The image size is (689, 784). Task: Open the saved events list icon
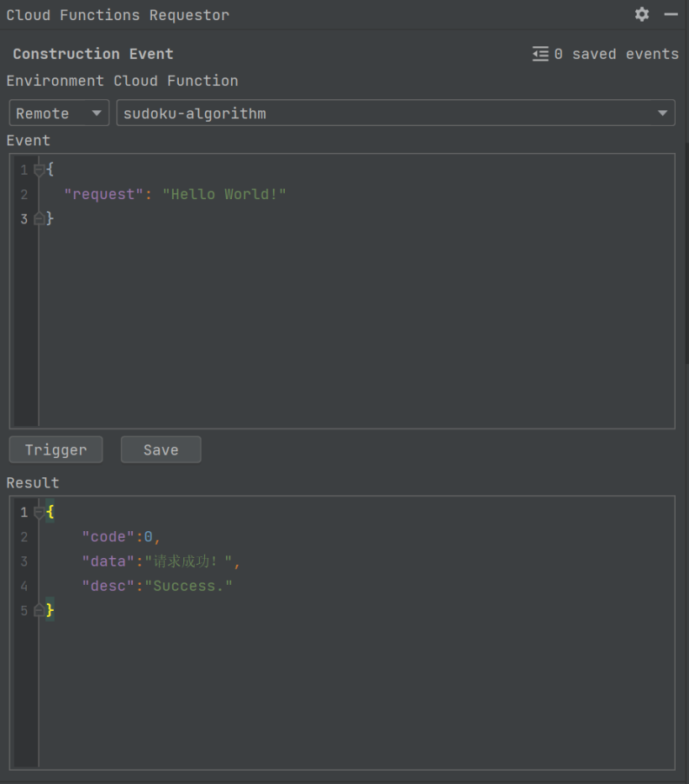(540, 54)
